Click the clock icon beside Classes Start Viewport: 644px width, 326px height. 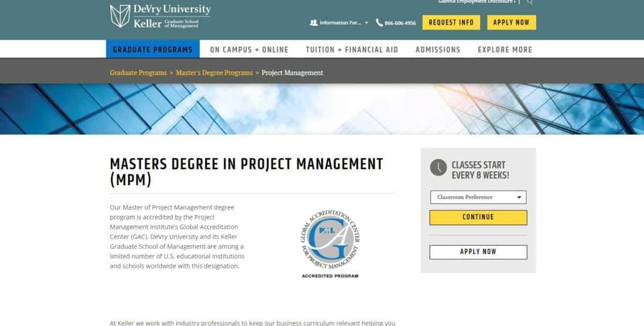coord(438,167)
